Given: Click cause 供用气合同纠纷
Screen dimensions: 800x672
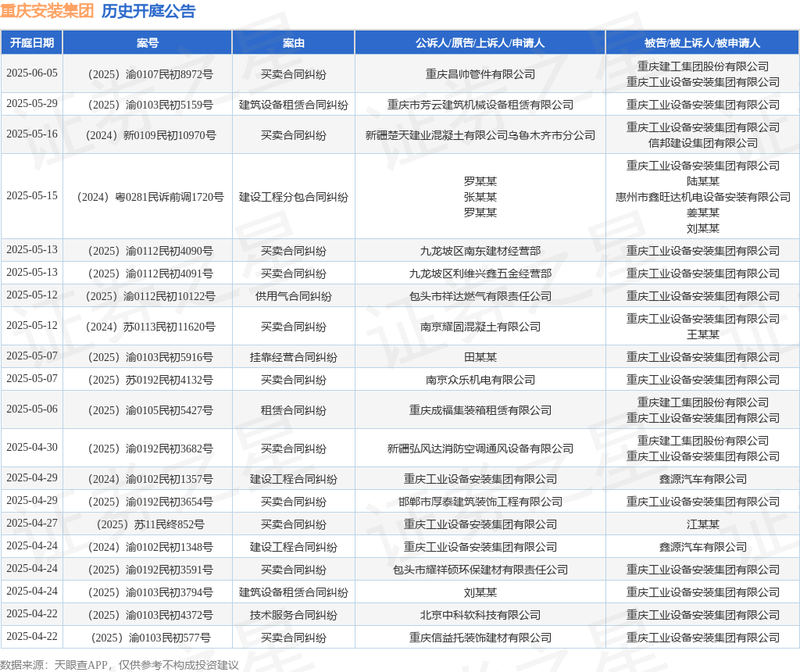Looking at the screenshot, I should pyautogui.click(x=294, y=296).
